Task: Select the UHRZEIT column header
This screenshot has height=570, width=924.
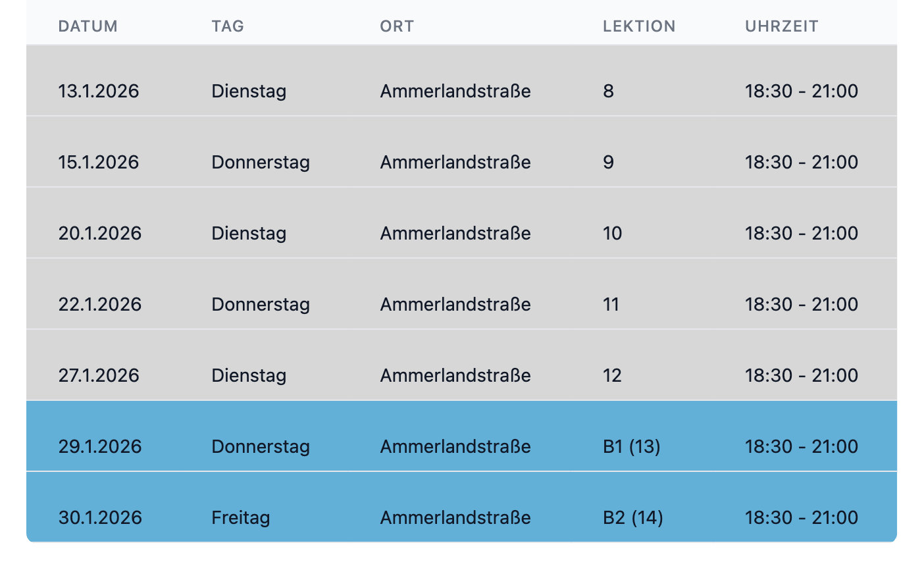Action: tap(781, 26)
